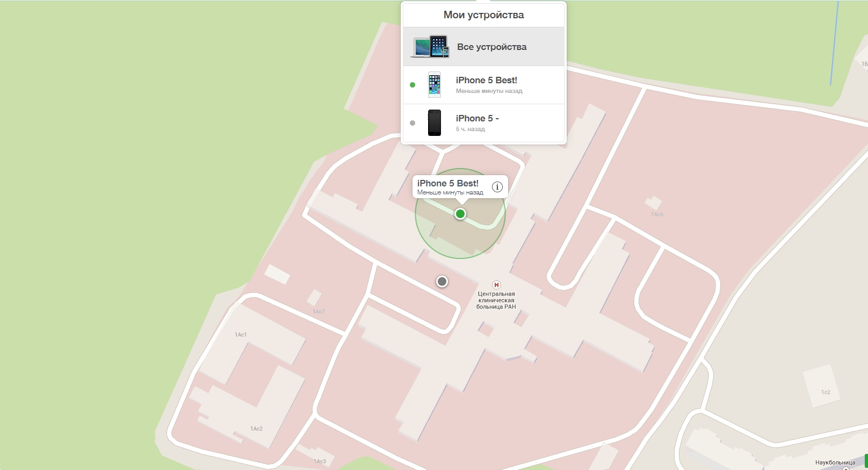Image resolution: width=868 pixels, height=470 pixels.
Task: Select 'iPhone 5 Best!' in the device list
Action: [x=483, y=85]
